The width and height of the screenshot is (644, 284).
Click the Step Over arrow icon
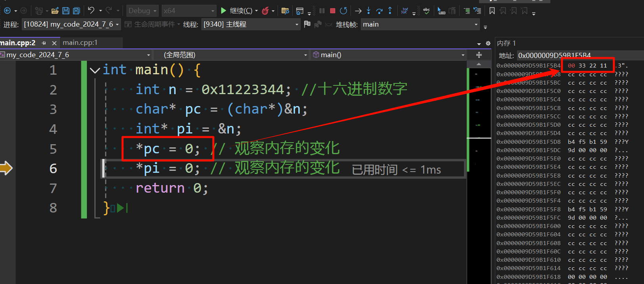379,11
